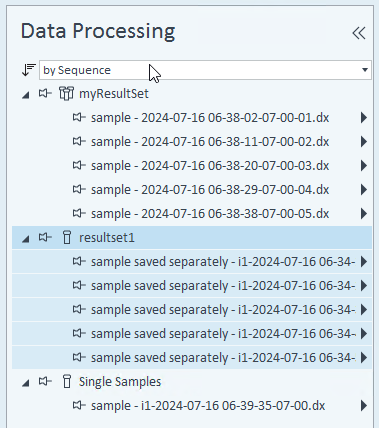Click pin icon of sample i1-2024-07-16 06-39-35
This screenshot has width=379, height=428.
click(x=79, y=405)
